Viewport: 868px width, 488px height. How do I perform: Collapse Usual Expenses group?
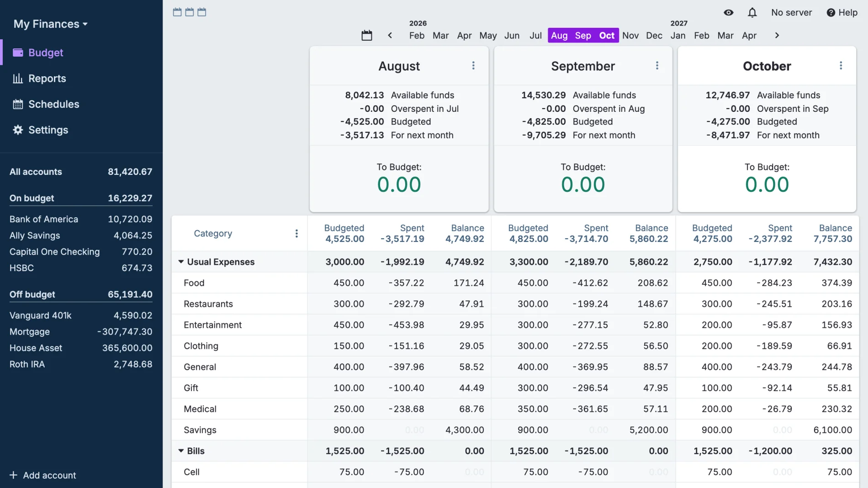click(x=181, y=262)
